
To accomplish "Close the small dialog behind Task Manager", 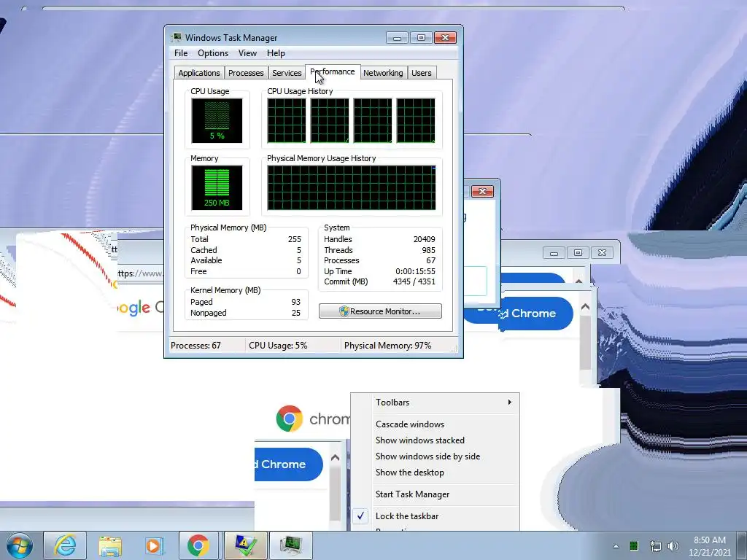I will [x=482, y=192].
